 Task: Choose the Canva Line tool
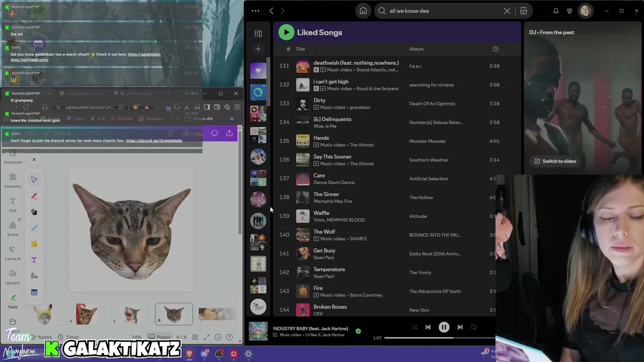pyautogui.click(x=34, y=228)
